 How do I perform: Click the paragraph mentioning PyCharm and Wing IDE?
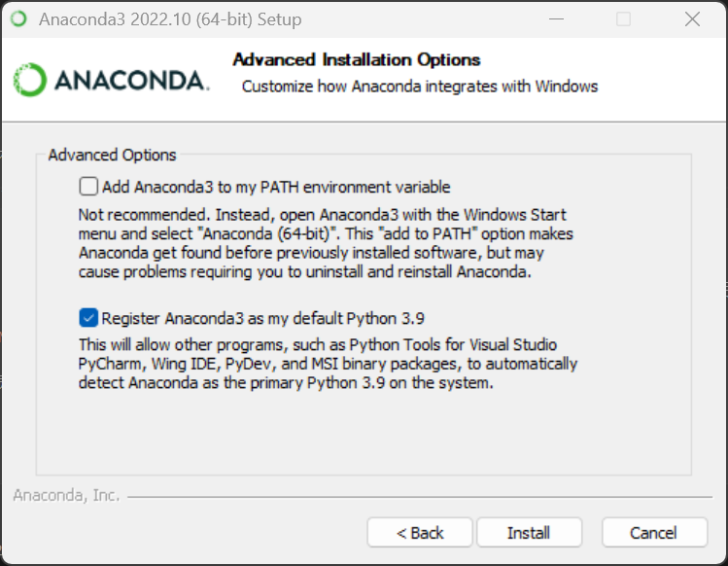click(328, 364)
